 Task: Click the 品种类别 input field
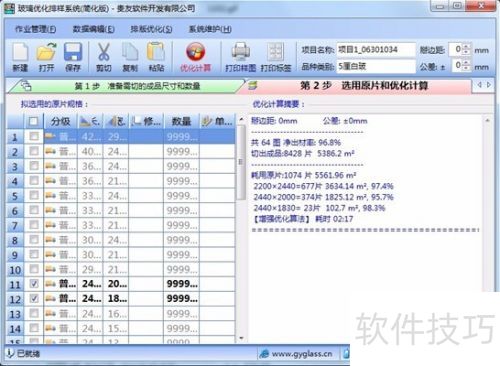pos(376,66)
